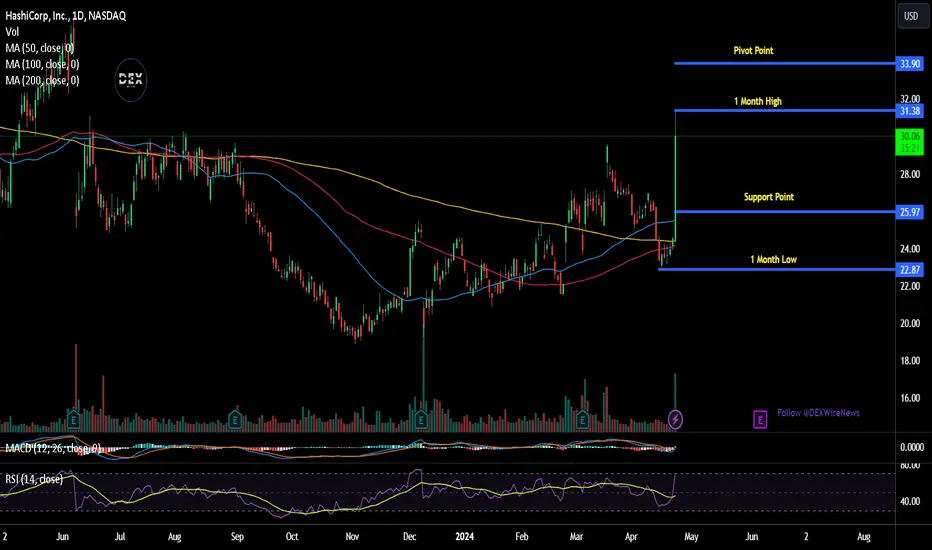Select the MA (50, close, 0) indicator
Screen dimensions: 932x550
[39, 48]
